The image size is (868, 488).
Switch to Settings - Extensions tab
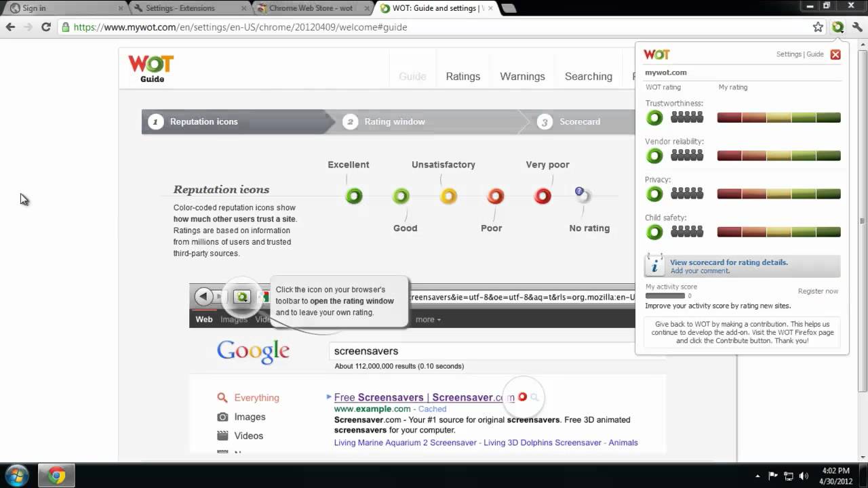pyautogui.click(x=190, y=8)
